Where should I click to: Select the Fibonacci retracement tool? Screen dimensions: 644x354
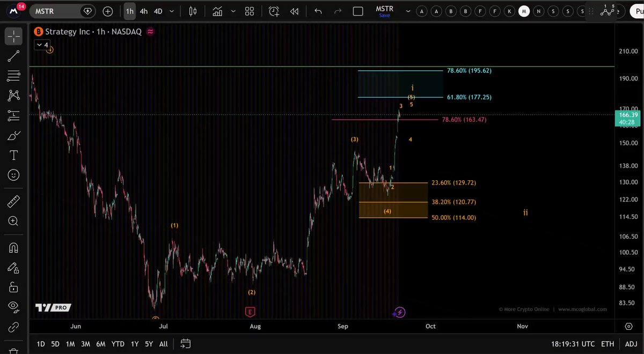point(13,76)
